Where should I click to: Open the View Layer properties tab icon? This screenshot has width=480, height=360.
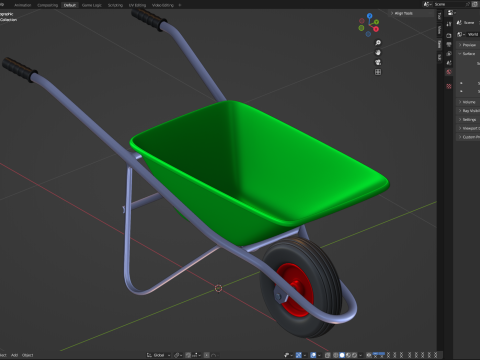click(x=449, y=54)
